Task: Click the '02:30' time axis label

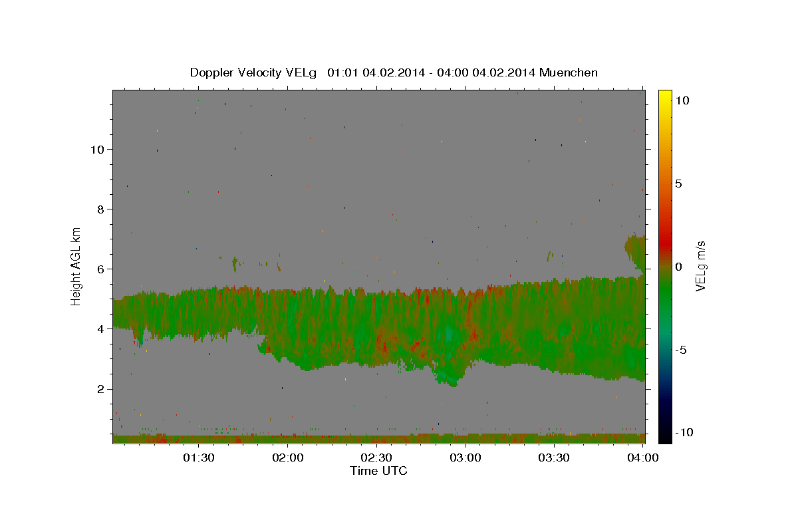Action: [376, 458]
